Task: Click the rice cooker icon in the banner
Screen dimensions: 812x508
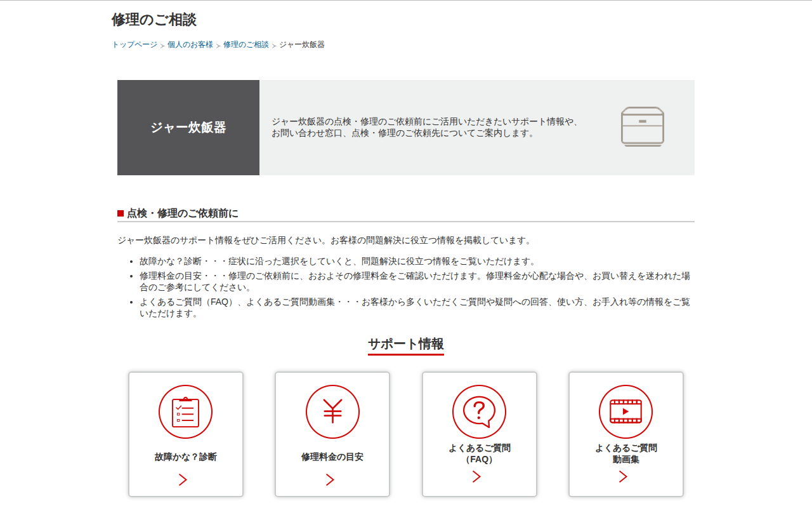Action: click(642, 127)
